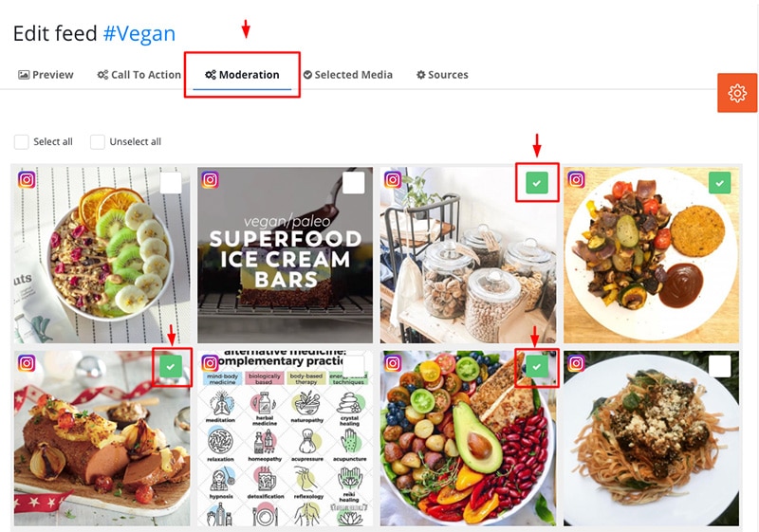Click Instagram icon on ice cream bars post
Image resolution: width=759 pixels, height=532 pixels.
point(210,180)
